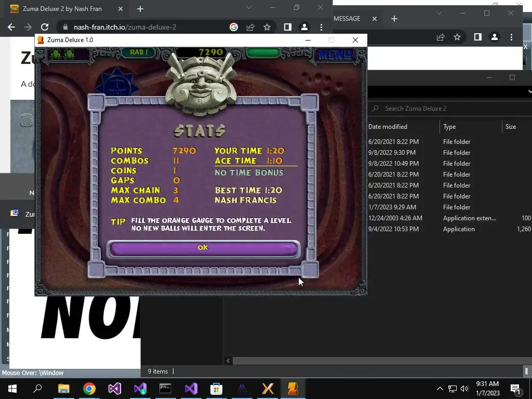Select the 12/24/2003 Application extension row
Viewport: 532px width, 399px height.
(449, 218)
